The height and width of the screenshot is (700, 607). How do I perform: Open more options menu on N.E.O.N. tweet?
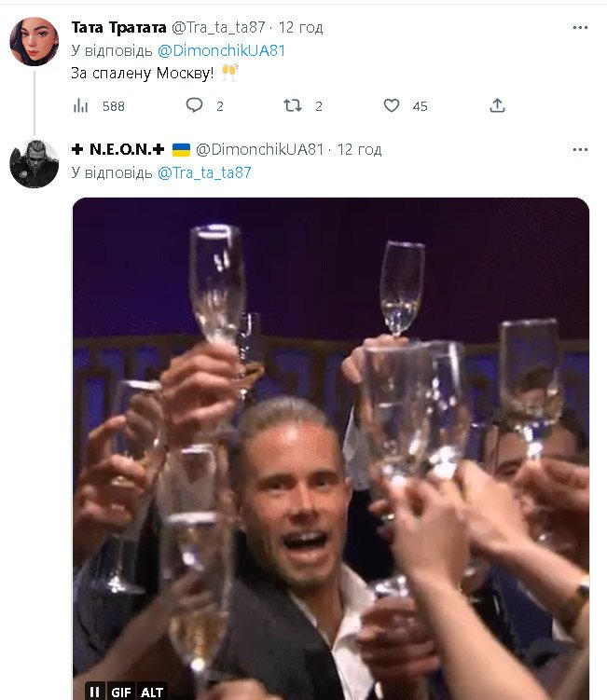(x=580, y=150)
